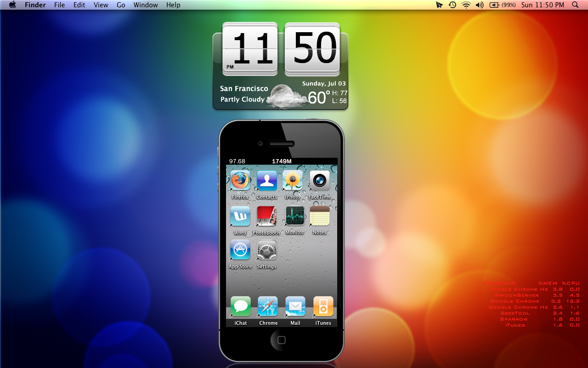This screenshot has width=588, height=368.
Task: Open Firefox from the iPhone screen
Action: tap(240, 180)
